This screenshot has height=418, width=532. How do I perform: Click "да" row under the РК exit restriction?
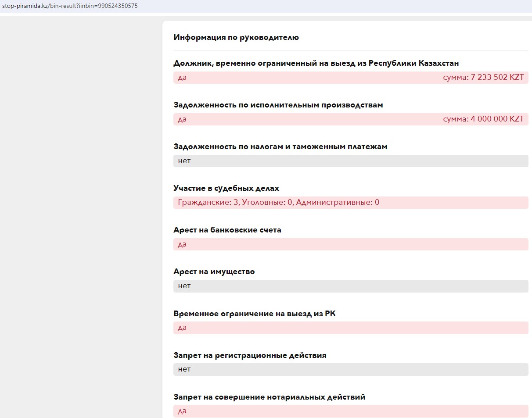coord(350,328)
